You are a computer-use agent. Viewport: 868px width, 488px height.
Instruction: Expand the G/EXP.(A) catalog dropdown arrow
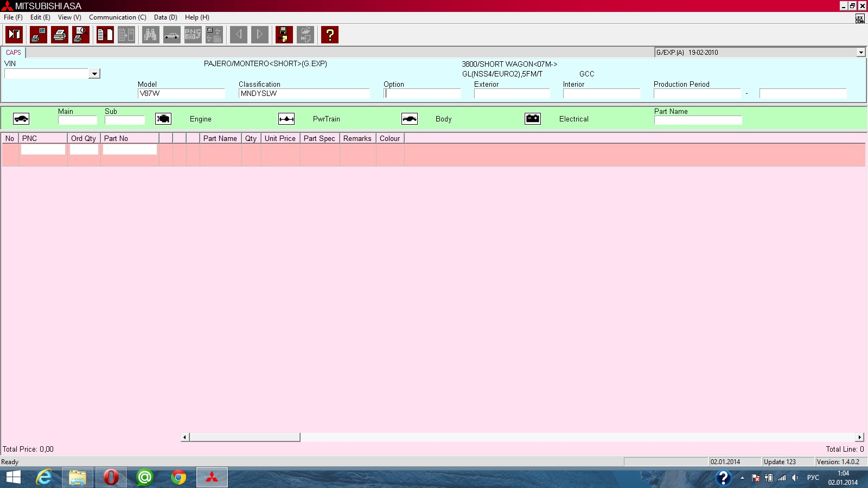860,53
